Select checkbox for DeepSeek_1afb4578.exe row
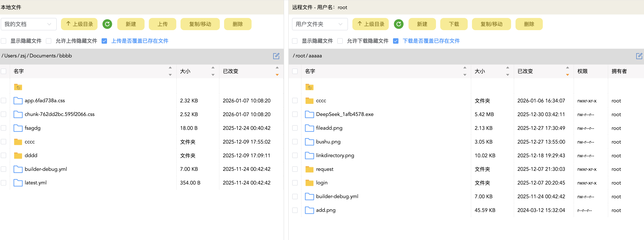Image resolution: width=644 pixels, height=240 pixels. (295, 114)
